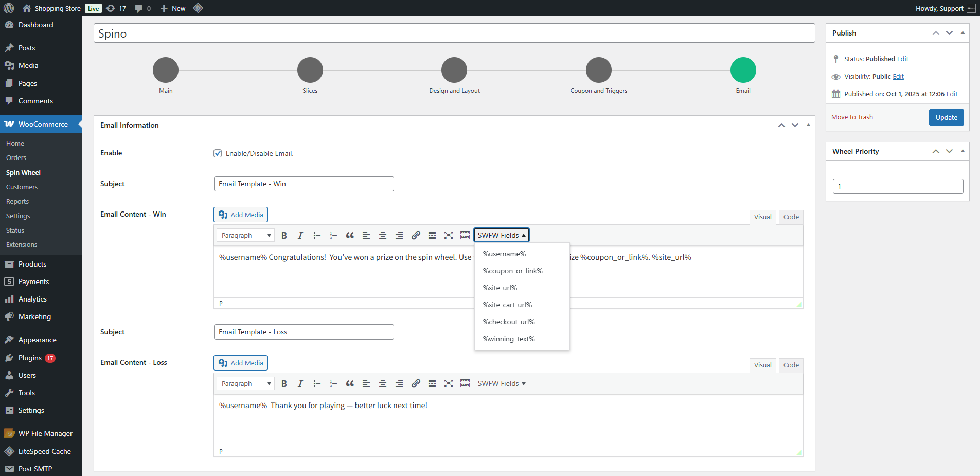Click Italic icon in Loss email editor
Viewport: 980px width, 476px height.
(300, 383)
